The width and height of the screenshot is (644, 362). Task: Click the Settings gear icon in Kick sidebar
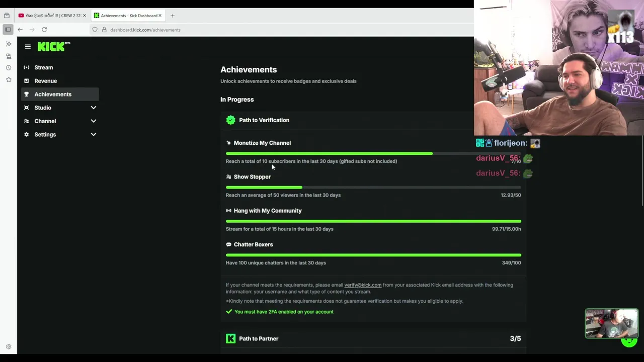coord(27,135)
